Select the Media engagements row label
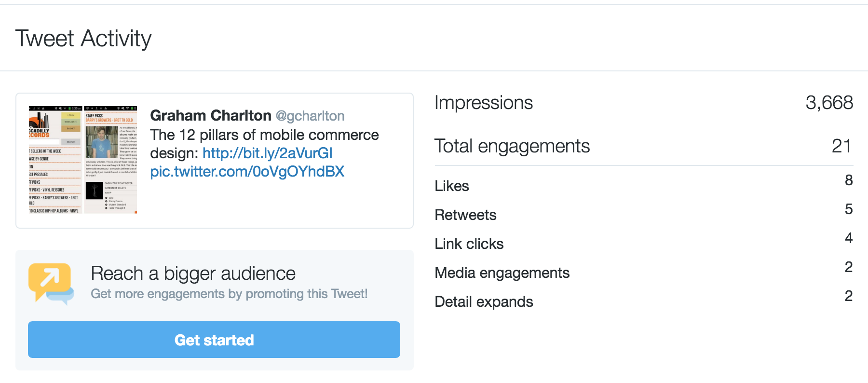 (x=502, y=273)
